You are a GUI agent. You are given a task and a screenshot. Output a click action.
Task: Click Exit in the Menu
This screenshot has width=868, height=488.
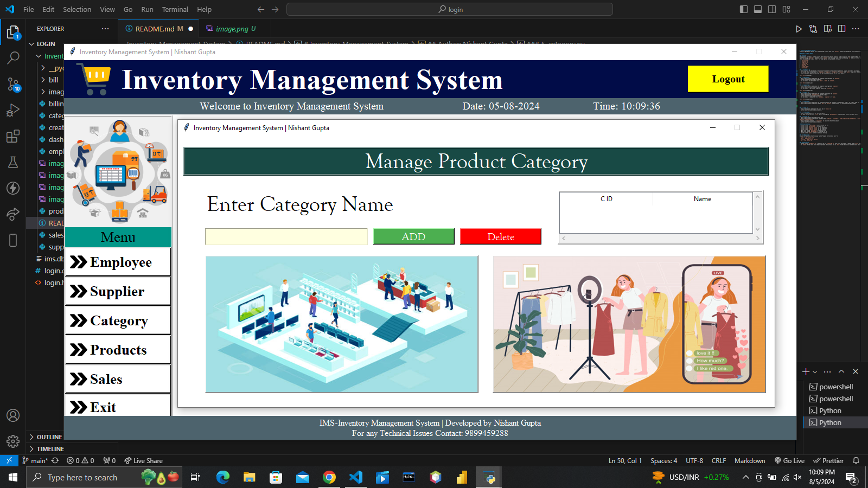point(118,406)
